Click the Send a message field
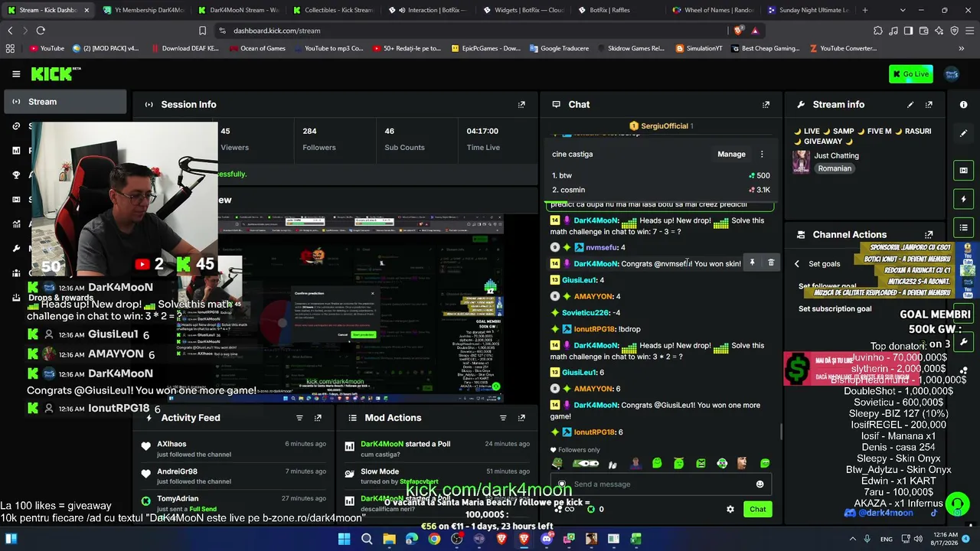Viewport: 980px width, 551px height. point(662,484)
